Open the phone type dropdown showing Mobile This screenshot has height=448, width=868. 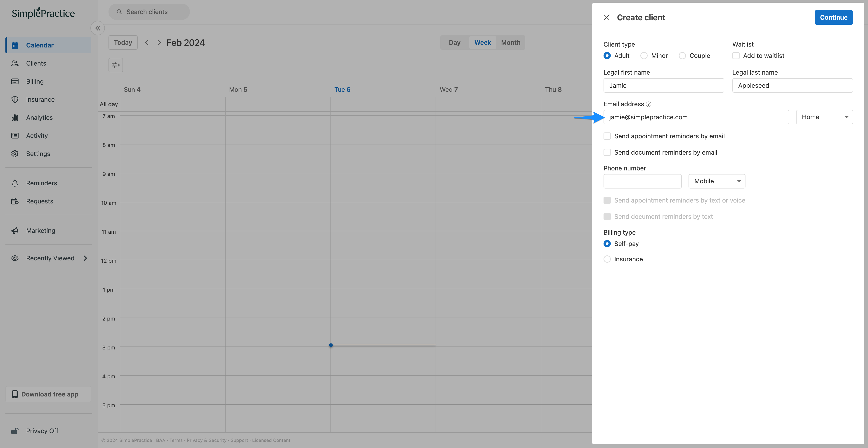pos(716,181)
